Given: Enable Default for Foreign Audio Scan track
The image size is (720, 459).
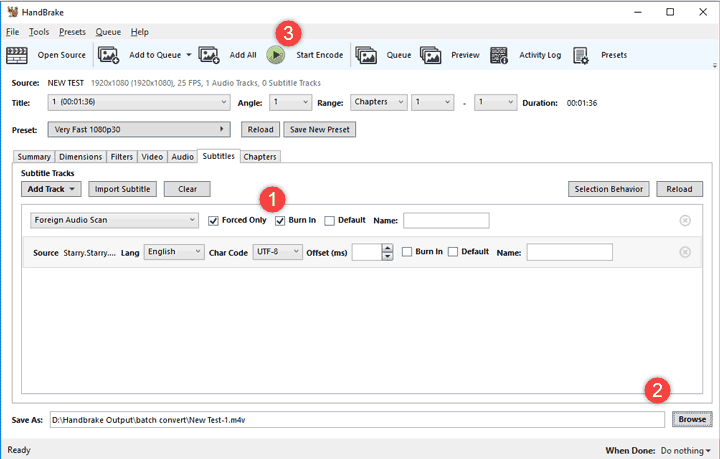Looking at the screenshot, I should tap(329, 221).
